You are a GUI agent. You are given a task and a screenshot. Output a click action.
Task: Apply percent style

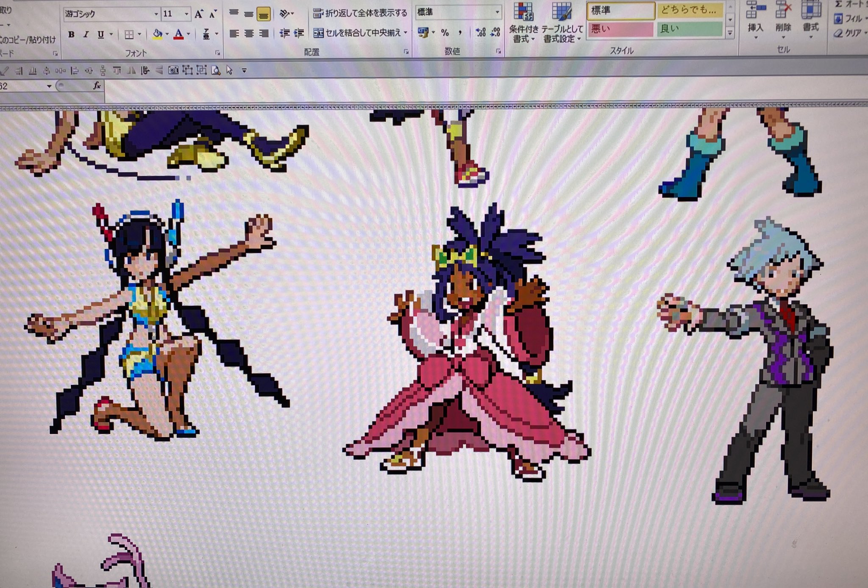coord(445,33)
